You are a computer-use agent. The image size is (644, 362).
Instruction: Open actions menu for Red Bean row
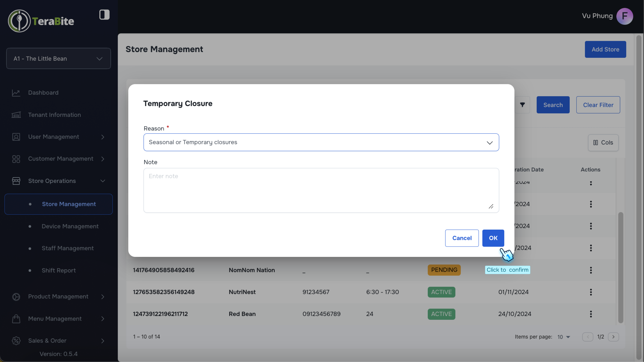coord(591,314)
